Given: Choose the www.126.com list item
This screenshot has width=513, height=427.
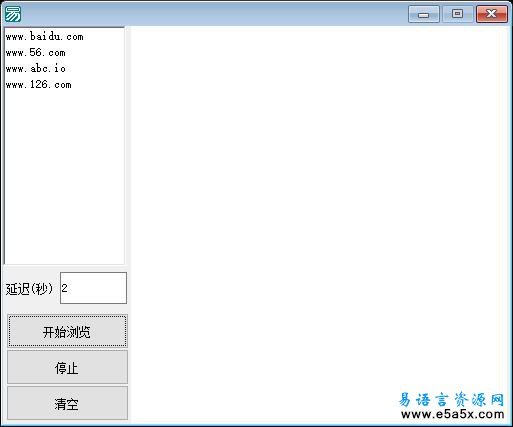Looking at the screenshot, I should pyautogui.click(x=38, y=84).
